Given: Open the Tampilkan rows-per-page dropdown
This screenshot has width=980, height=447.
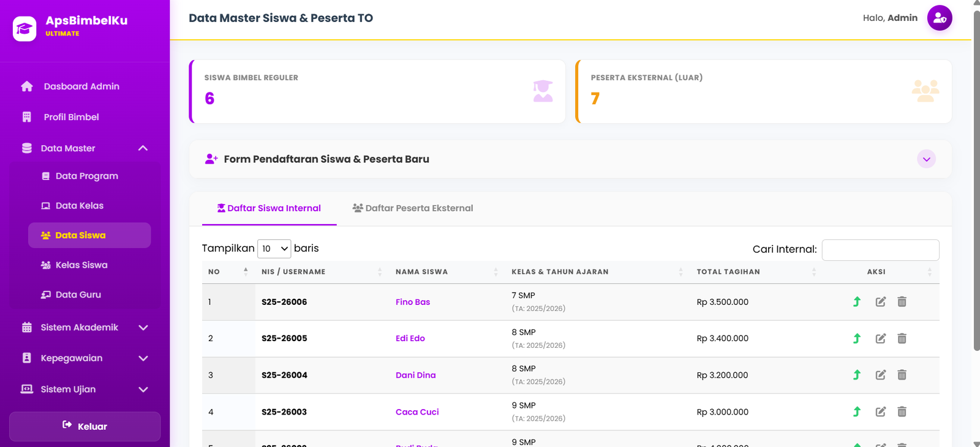Looking at the screenshot, I should point(274,249).
